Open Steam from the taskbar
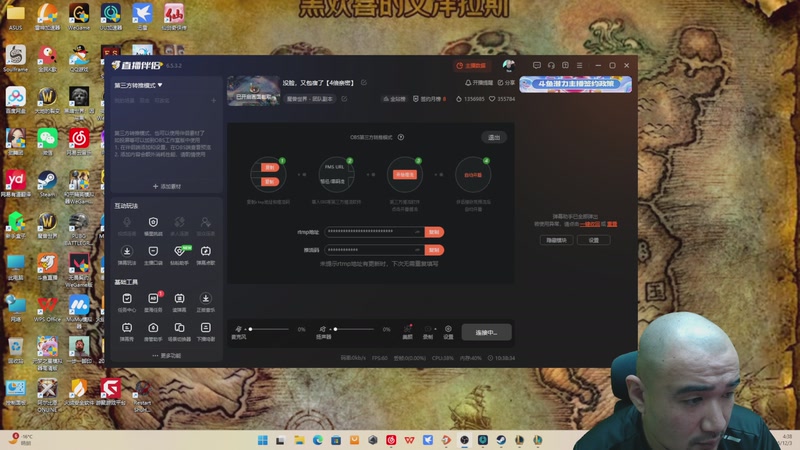This screenshot has height=450, width=800. tap(501, 440)
